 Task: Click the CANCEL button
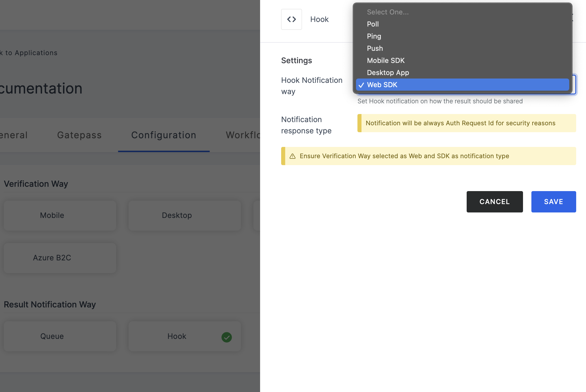click(494, 202)
